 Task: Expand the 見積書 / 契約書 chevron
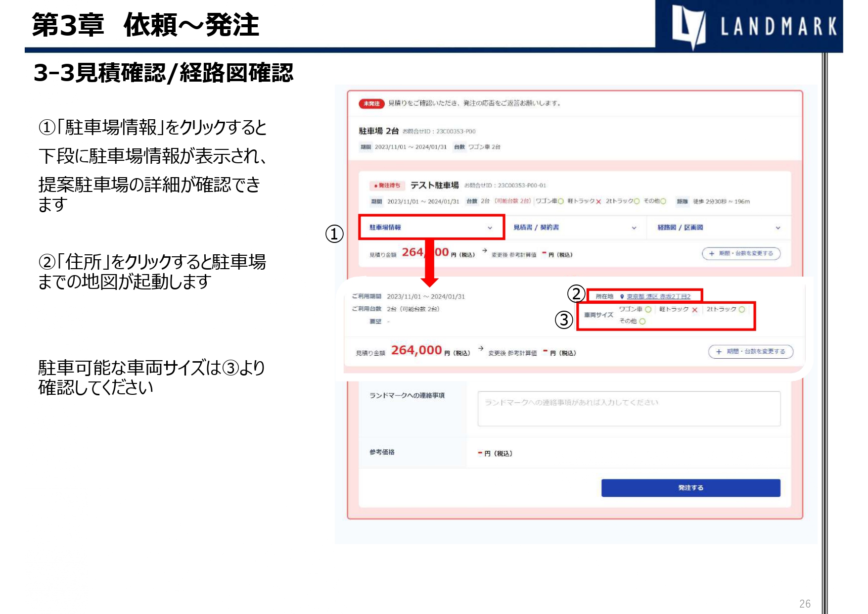coord(634,228)
